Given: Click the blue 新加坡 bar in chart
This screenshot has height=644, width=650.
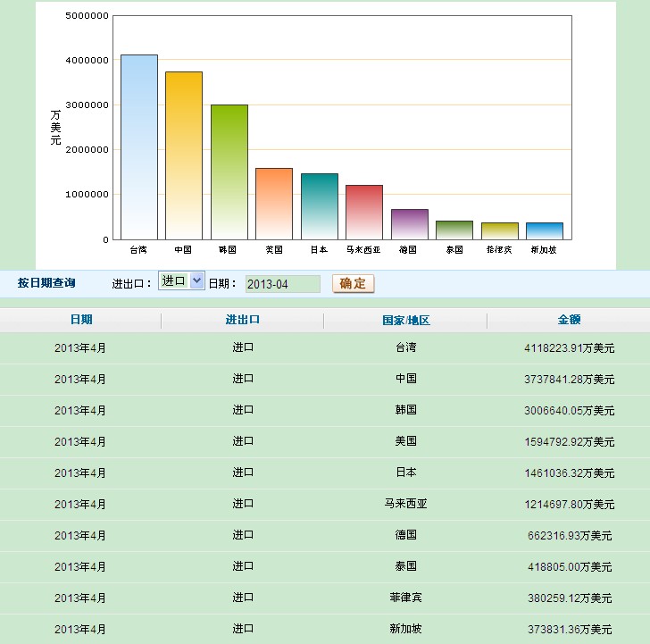Looking at the screenshot, I should [545, 231].
